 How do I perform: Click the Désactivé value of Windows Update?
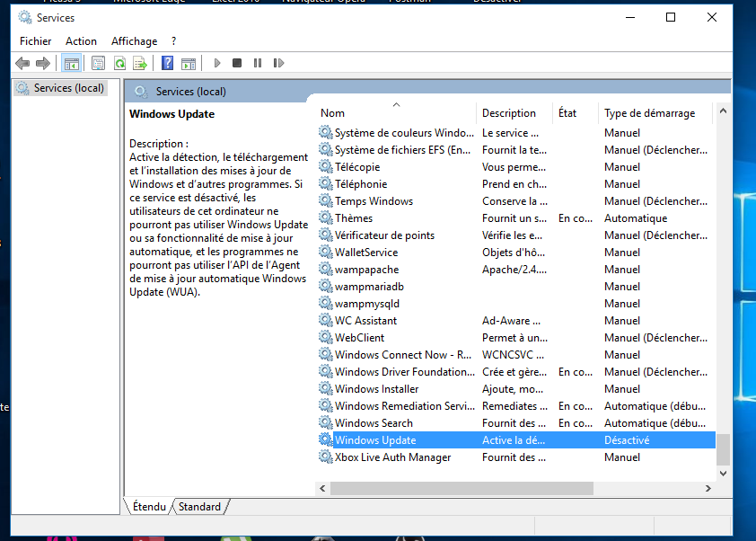point(627,440)
